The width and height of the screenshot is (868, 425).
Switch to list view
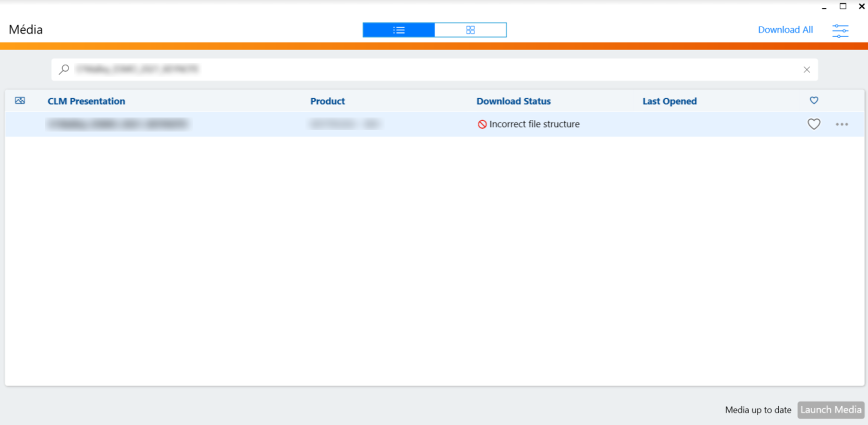click(398, 30)
